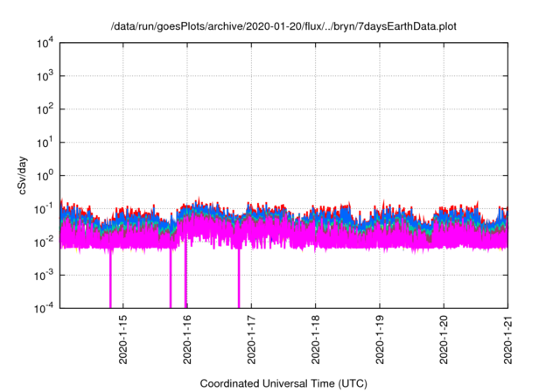Click the 2020-1-21 date label
The width and height of the screenshot is (560, 392).
coord(507,339)
